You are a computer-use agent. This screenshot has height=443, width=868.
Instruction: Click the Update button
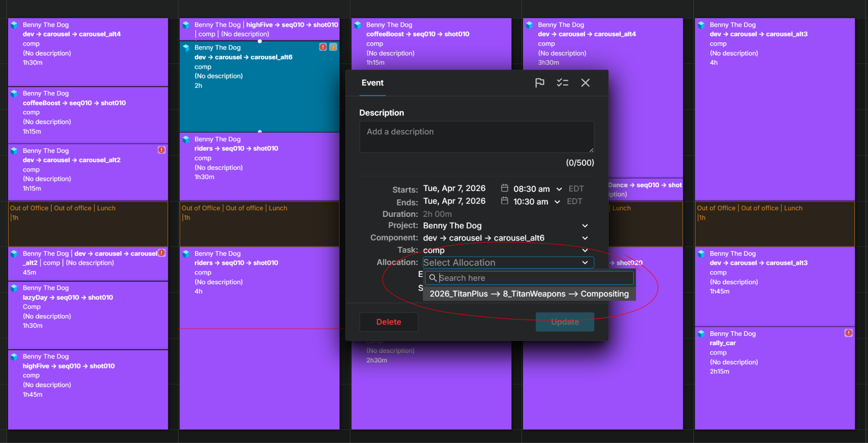[x=565, y=322]
